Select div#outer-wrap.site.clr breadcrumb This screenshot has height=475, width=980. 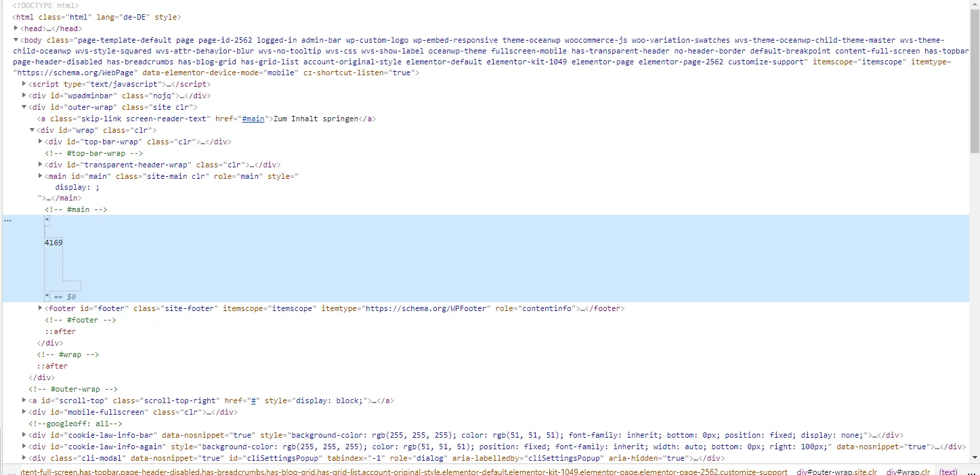[x=837, y=472]
